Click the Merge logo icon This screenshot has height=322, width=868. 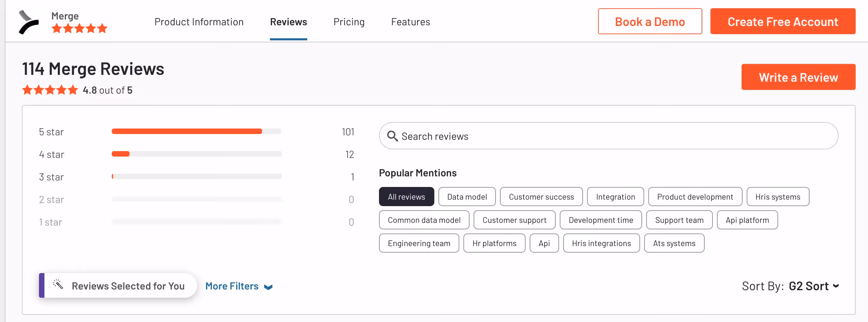tap(29, 22)
